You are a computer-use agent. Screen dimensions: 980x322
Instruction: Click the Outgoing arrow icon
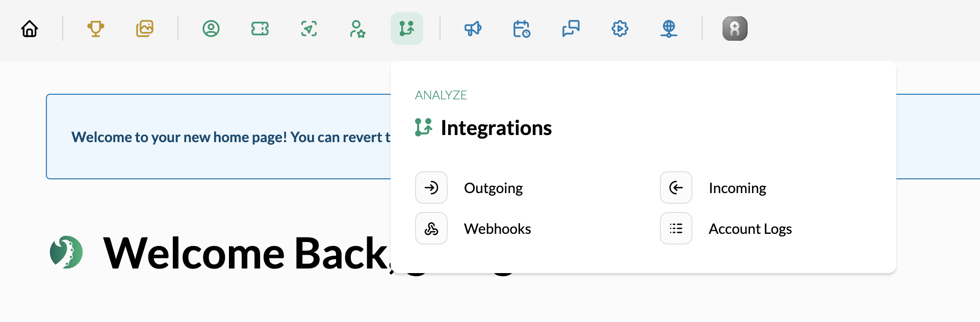coord(431,187)
